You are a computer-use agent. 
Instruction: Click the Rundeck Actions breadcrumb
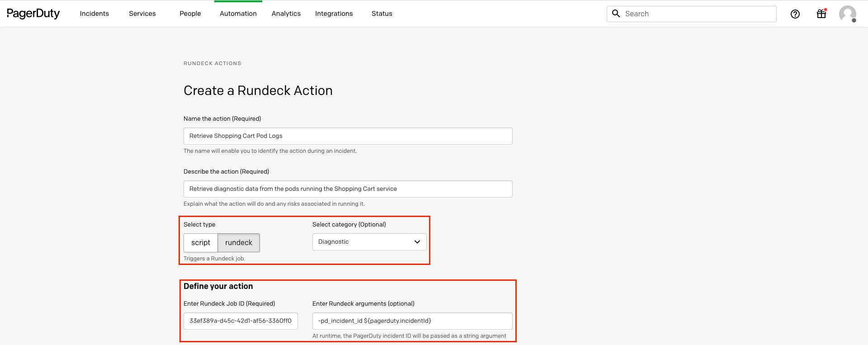[212, 63]
